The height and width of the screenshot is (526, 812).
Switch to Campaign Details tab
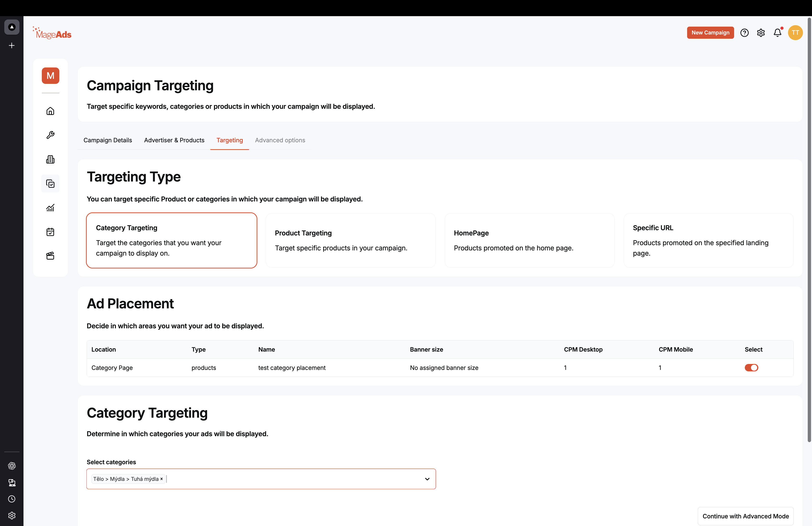[108, 140]
